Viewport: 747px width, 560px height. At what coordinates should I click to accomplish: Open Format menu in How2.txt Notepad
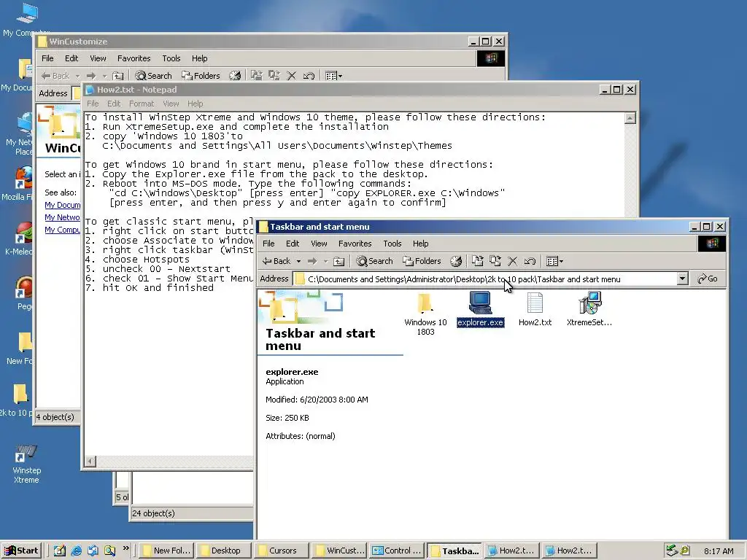coord(142,104)
